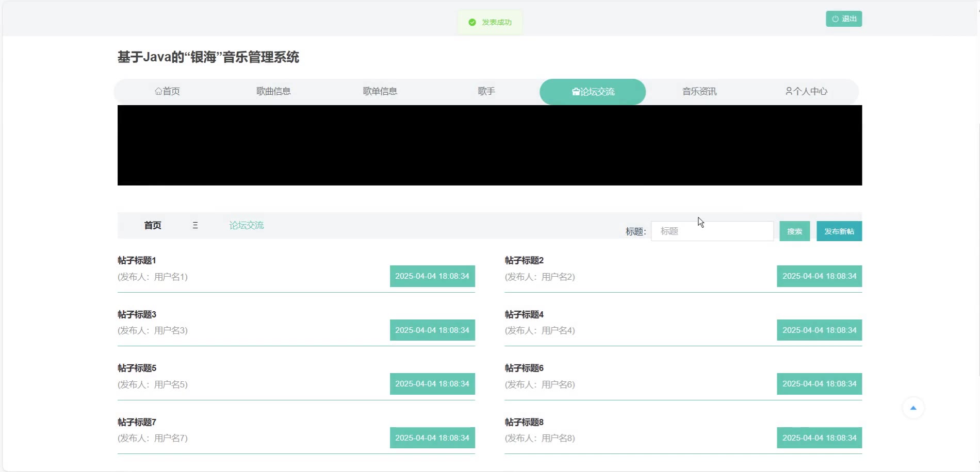The image size is (980, 472).
Task: Click the 论坛交流 breadcrumb link
Action: pyautogui.click(x=247, y=225)
